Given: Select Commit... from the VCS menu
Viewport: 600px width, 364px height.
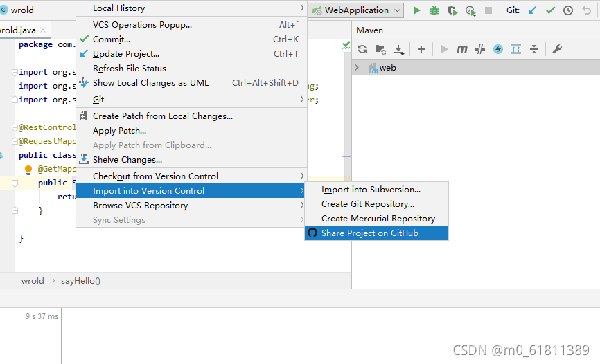Looking at the screenshot, I should point(191,39).
